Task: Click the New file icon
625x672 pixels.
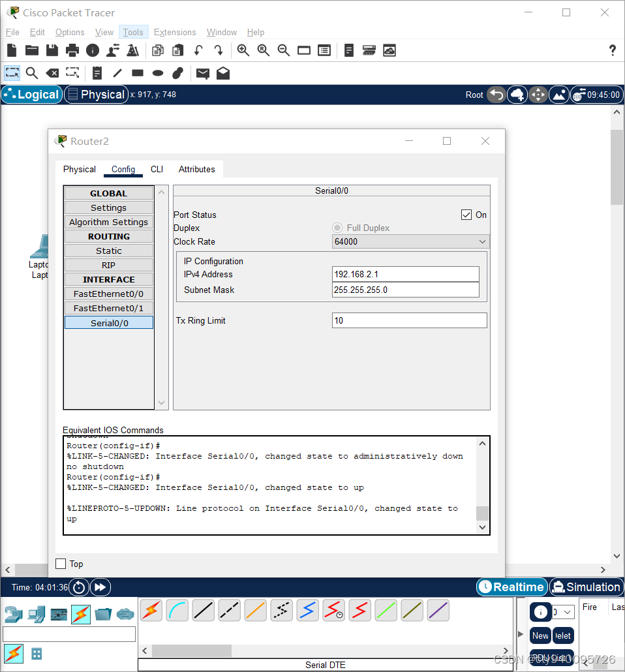Action: [12, 51]
